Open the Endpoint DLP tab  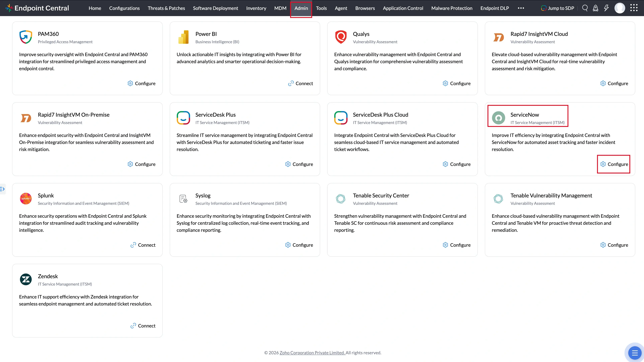point(495,8)
